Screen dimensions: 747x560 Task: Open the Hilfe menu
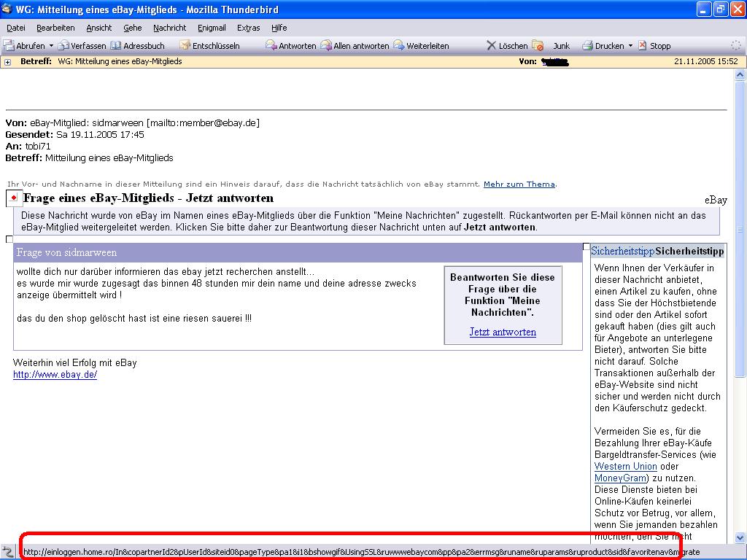(279, 28)
